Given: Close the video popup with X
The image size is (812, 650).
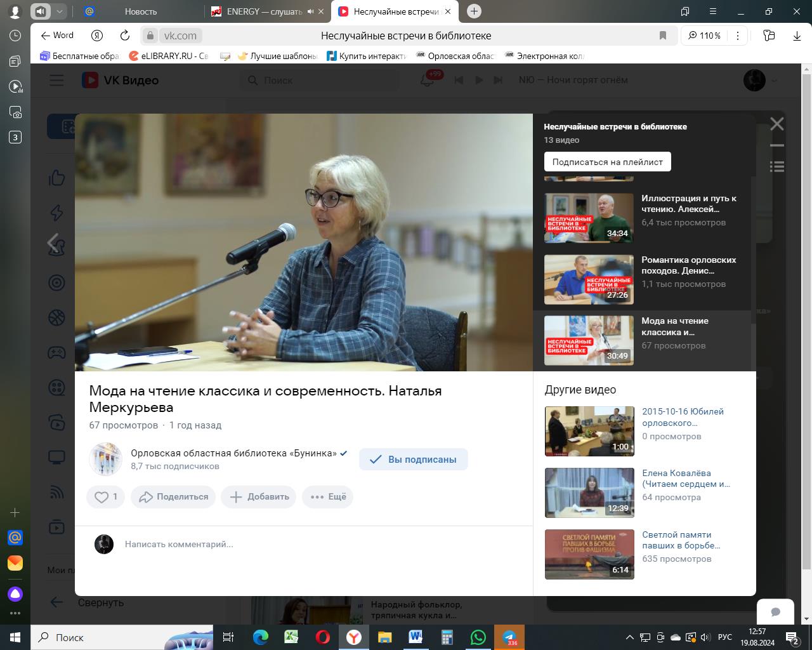Looking at the screenshot, I should tap(777, 124).
